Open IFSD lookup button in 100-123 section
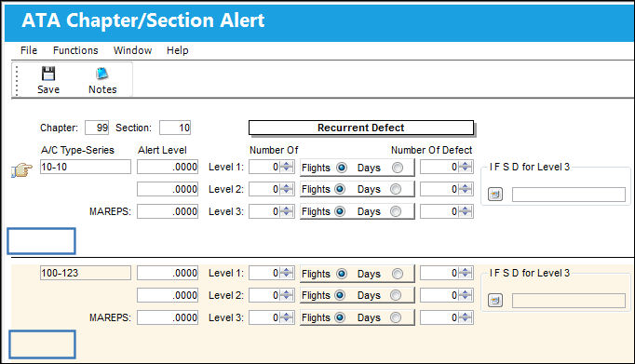 495,301
